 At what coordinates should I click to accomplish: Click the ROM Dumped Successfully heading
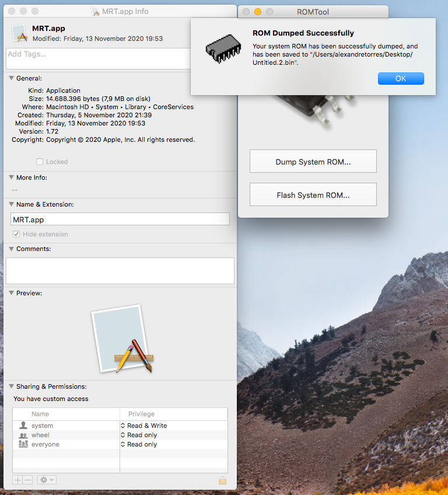(303, 33)
